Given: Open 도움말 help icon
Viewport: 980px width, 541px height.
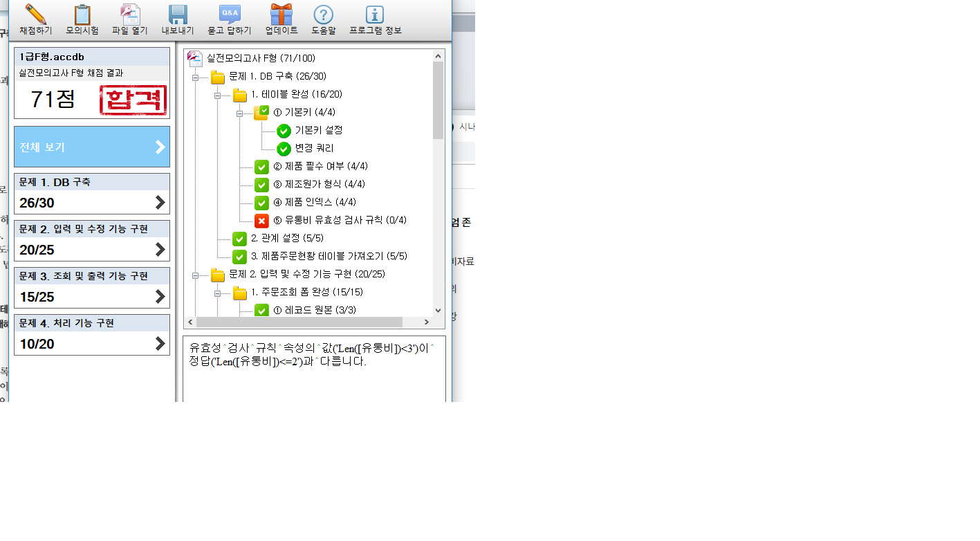Looking at the screenshot, I should click(323, 15).
